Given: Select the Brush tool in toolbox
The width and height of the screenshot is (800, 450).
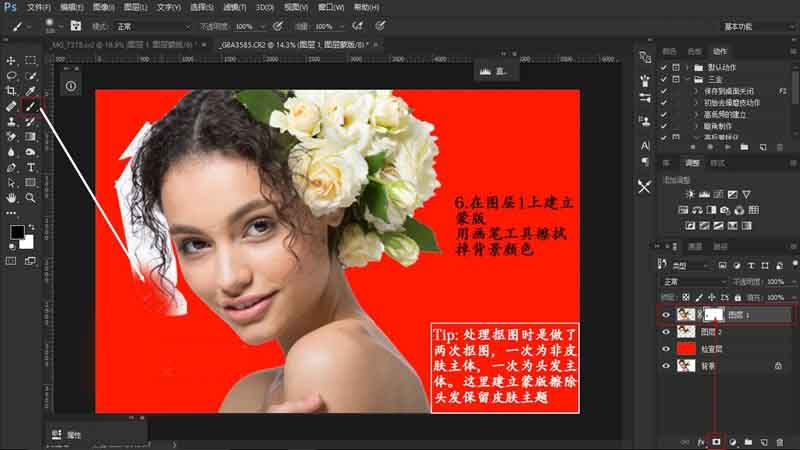Looking at the screenshot, I should coord(30,106).
